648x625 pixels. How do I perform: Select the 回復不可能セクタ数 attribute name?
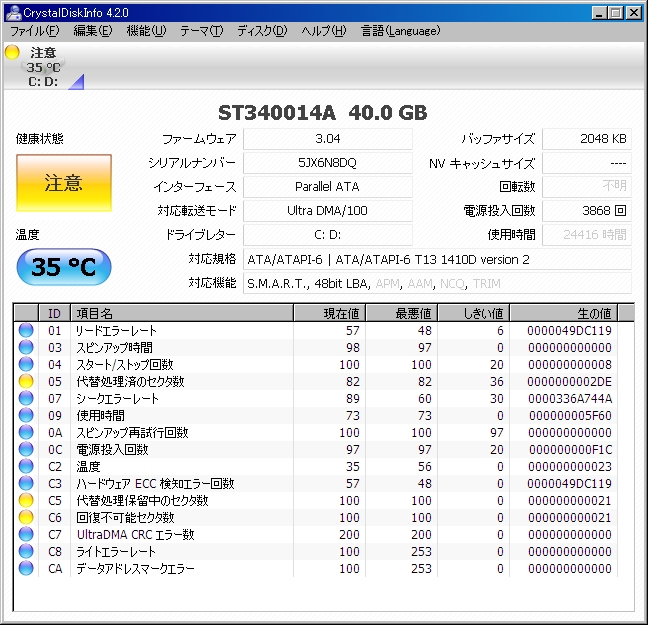(x=125, y=518)
